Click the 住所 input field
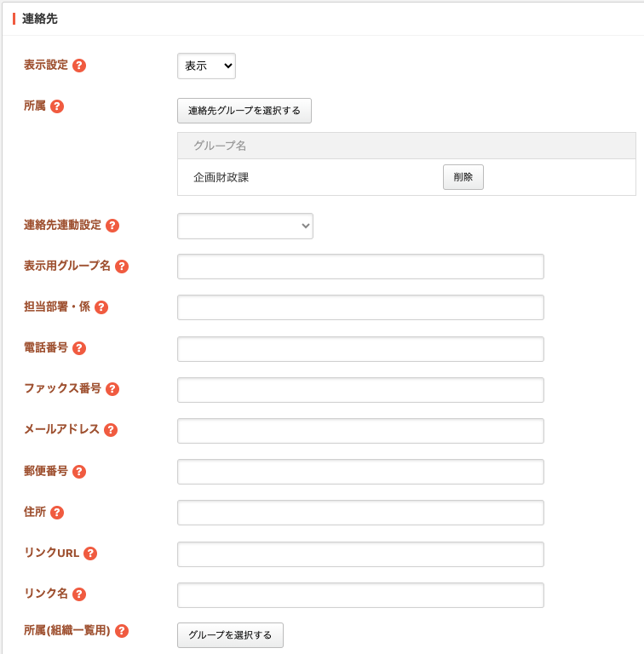Viewport: 644px width, 654px height. click(361, 513)
